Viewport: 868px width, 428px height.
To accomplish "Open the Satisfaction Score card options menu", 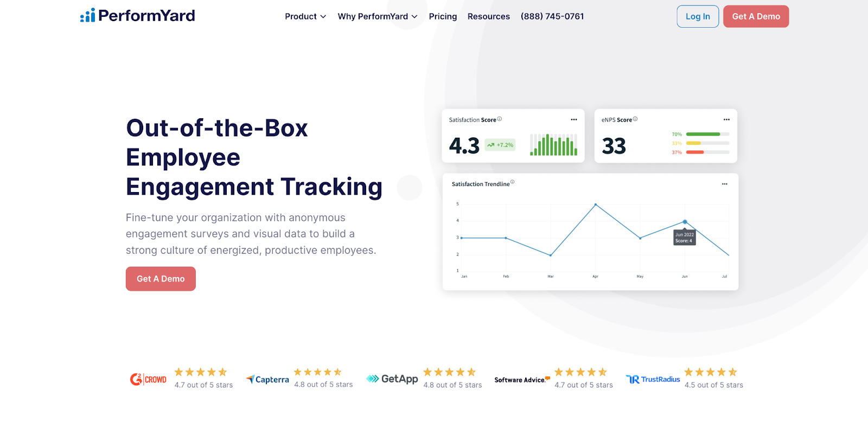I will (574, 119).
